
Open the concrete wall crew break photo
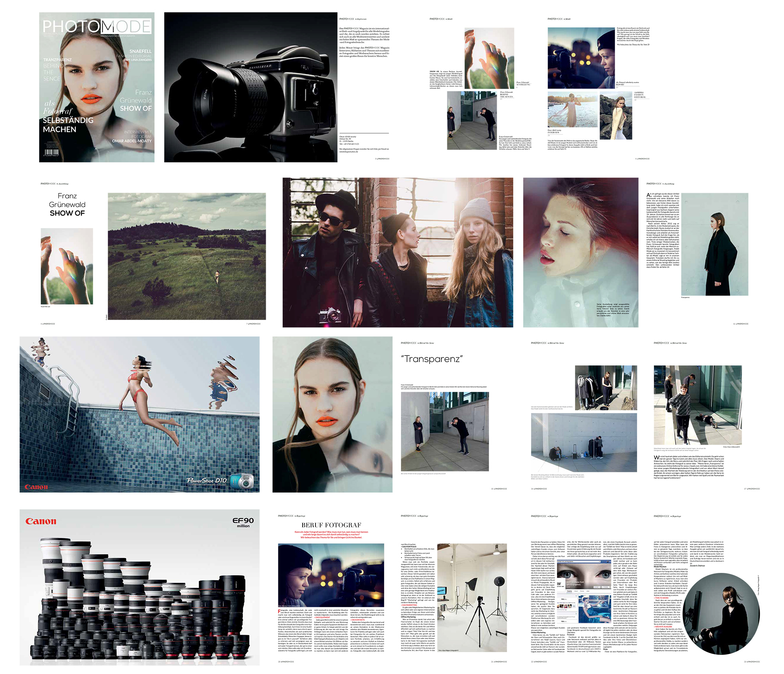[x=584, y=443]
